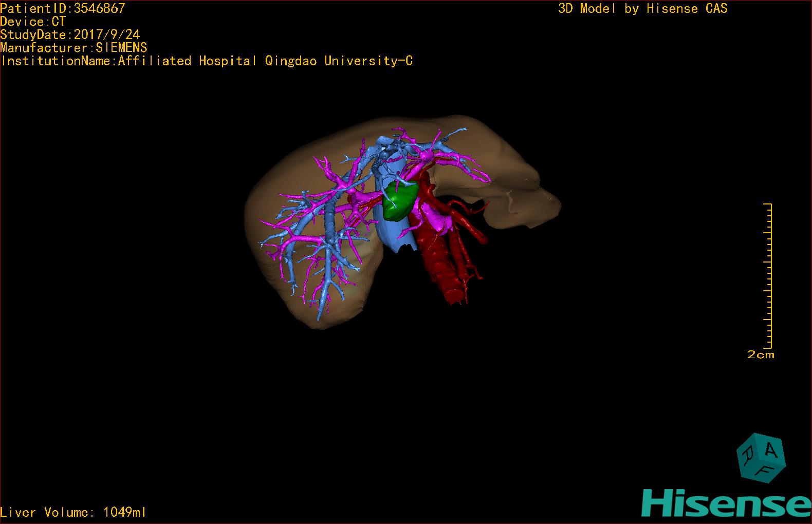Click the text 'Manufacturer:SIEMENS'
The width and height of the screenshot is (812, 524).
73,48
